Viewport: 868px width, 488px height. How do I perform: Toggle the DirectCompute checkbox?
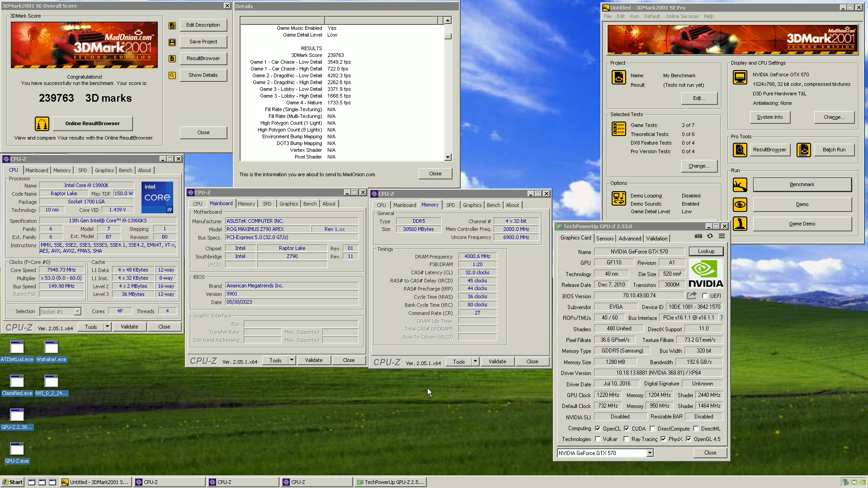(652, 429)
